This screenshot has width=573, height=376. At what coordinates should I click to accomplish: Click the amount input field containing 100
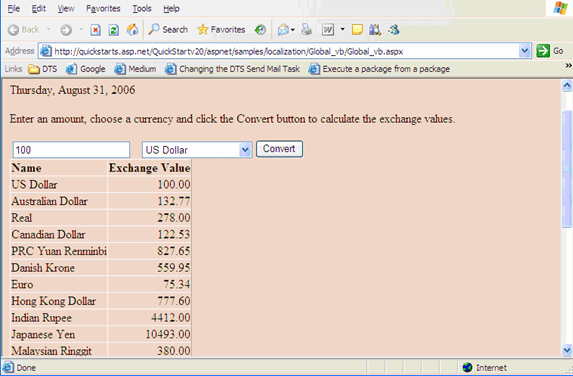[71, 150]
